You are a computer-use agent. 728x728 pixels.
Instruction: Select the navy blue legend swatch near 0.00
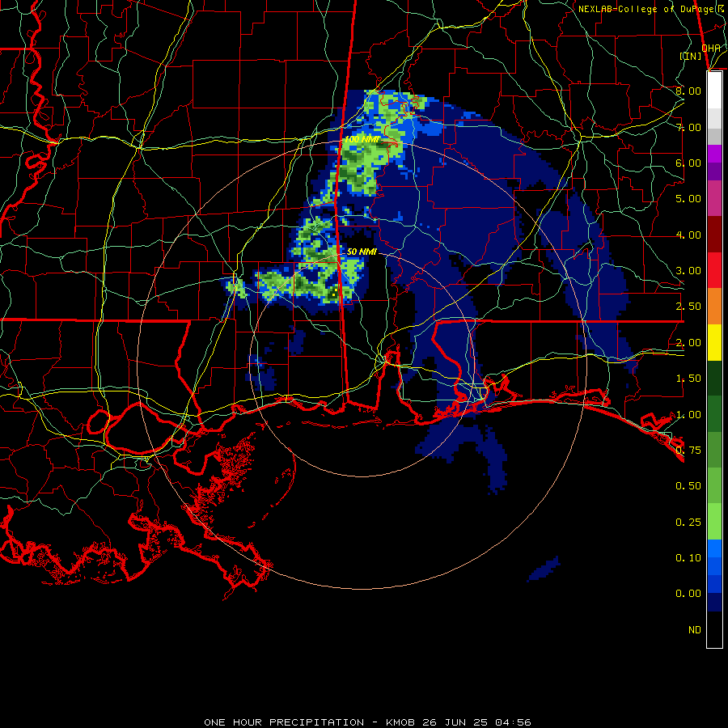714,603
